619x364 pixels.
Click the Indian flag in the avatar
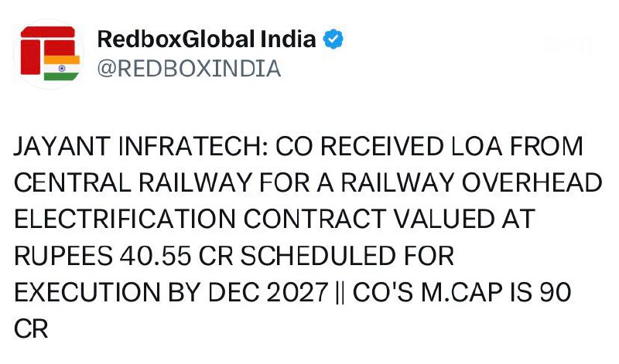[61, 68]
